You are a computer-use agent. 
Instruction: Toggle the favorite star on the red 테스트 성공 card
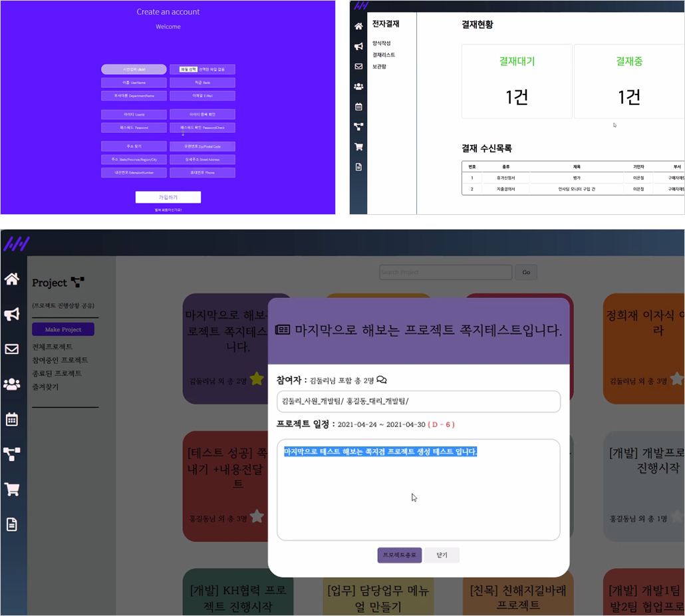click(257, 516)
